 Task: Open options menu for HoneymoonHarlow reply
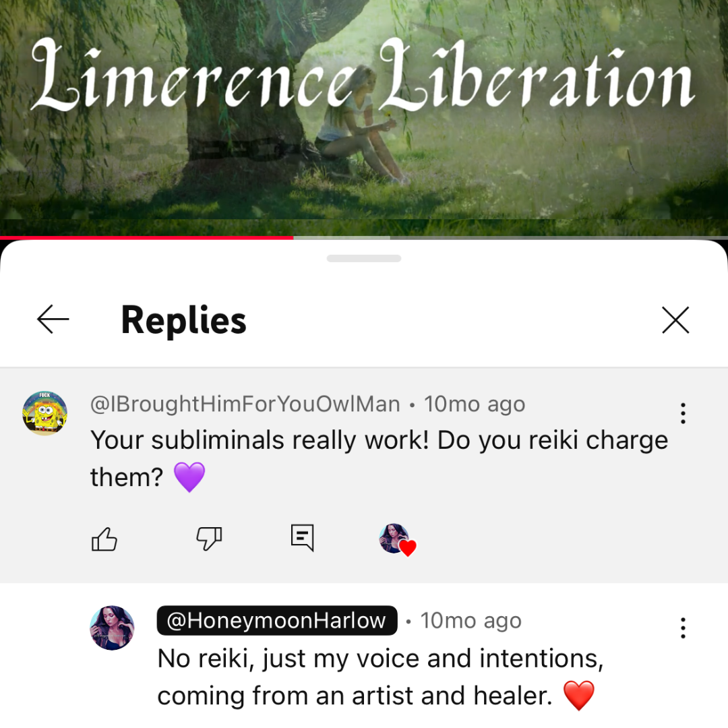click(x=683, y=628)
